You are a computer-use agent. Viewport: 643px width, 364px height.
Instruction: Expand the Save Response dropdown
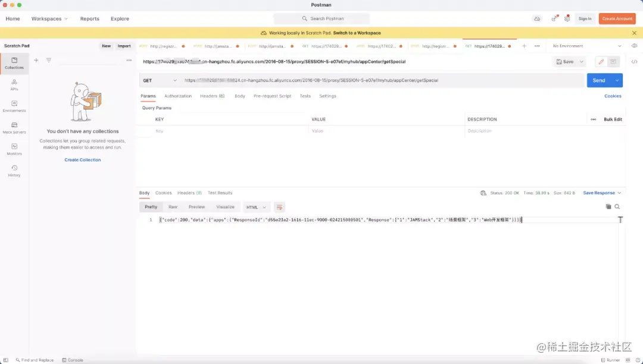tap(602, 193)
